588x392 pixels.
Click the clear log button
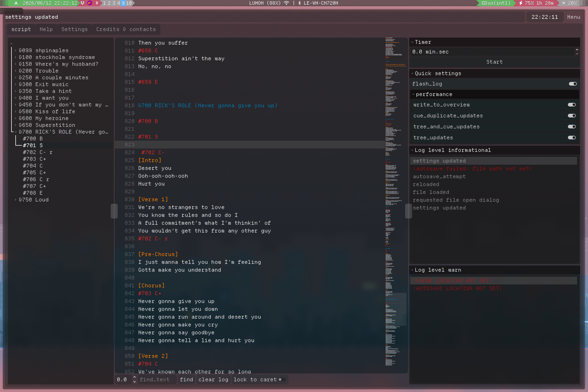(213, 379)
